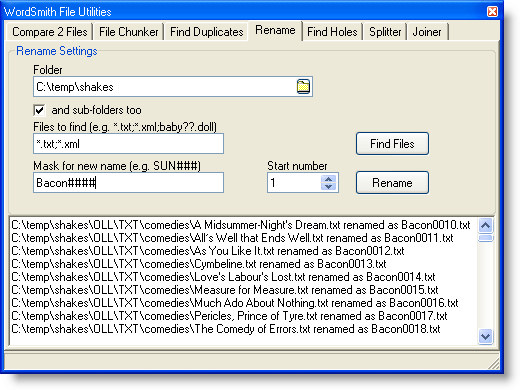520x390 pixels.
Task: Click the Mask for new name field
Action: [128, 183]
